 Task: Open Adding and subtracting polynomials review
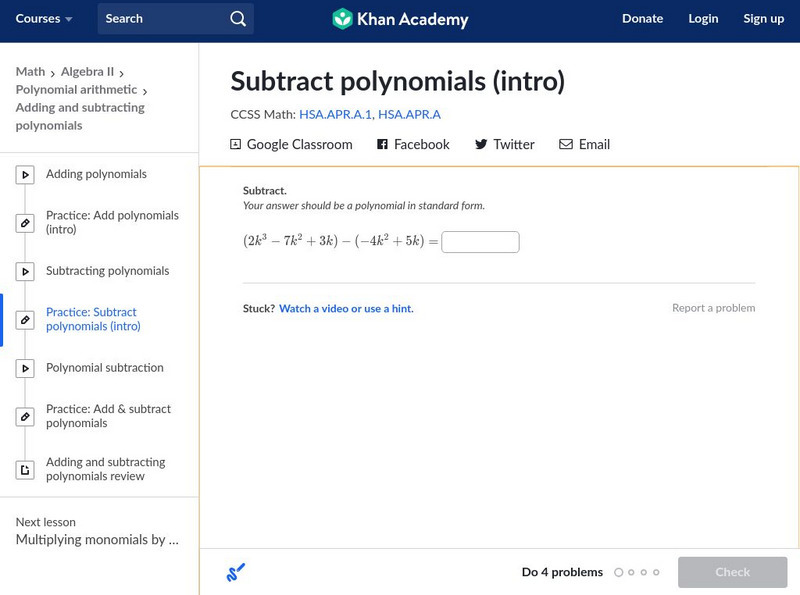coord(105,469)
